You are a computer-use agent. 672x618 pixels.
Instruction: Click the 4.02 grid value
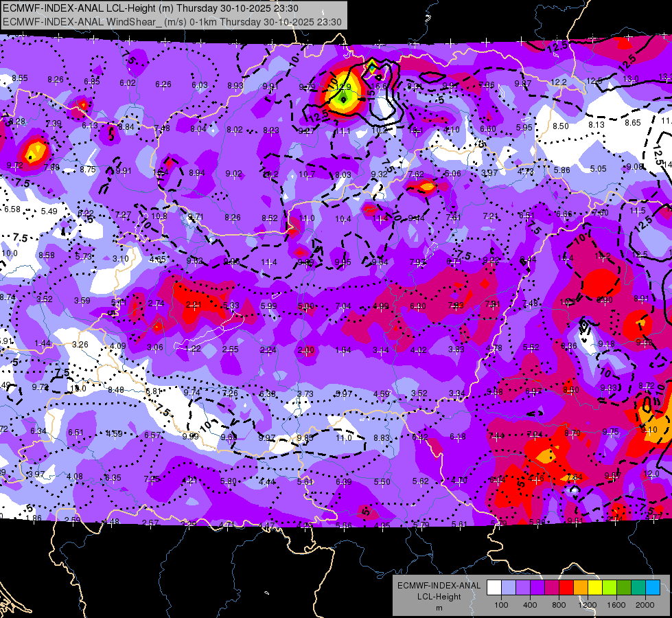coord(418,350)
